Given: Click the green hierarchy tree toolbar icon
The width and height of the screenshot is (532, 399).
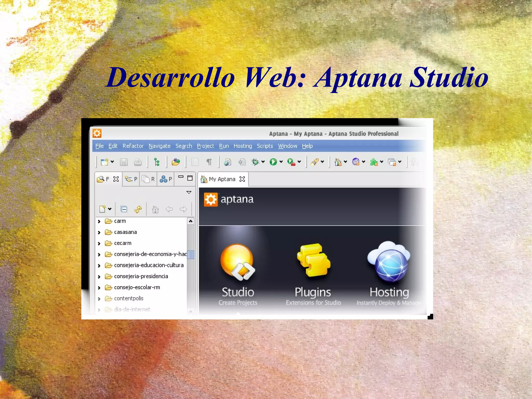Looking at the screenshot, I should coord(157,162).
